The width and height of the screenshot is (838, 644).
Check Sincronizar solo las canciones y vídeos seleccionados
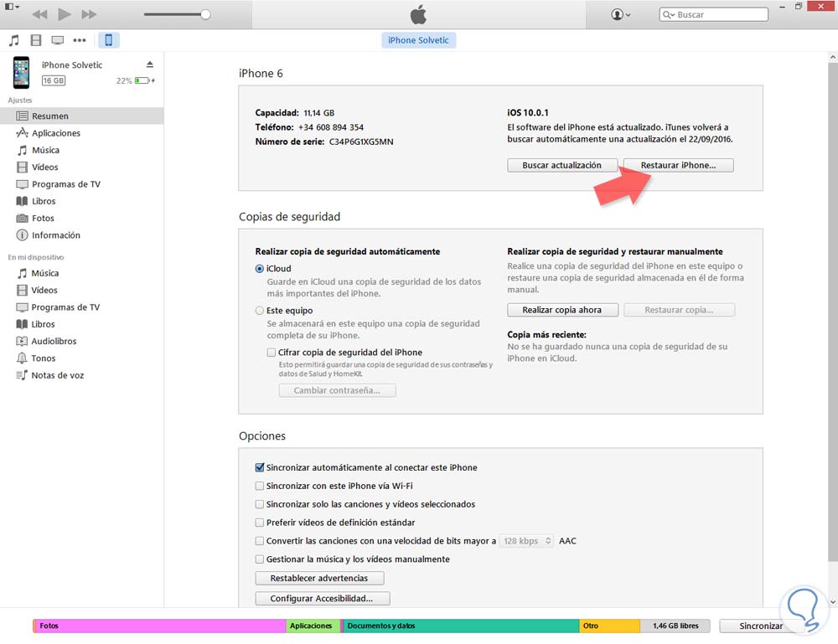click(x=259, y=504)
